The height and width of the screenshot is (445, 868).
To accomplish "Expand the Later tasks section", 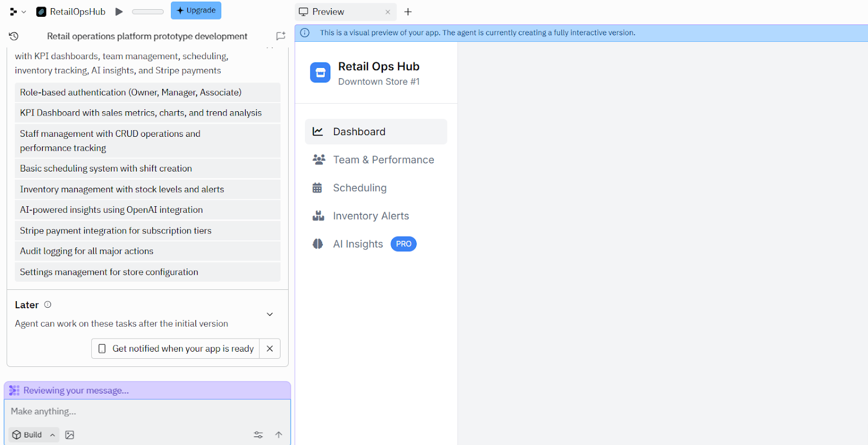I will point(270,314).
